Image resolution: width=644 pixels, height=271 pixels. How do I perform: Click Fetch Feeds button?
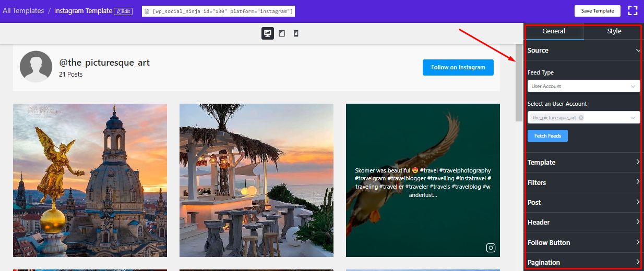click(547, 136)
